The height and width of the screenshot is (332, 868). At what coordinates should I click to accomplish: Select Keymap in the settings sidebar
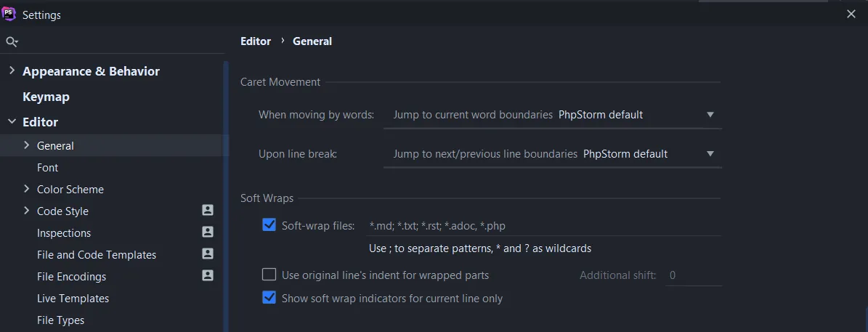[x=46, y=97]
